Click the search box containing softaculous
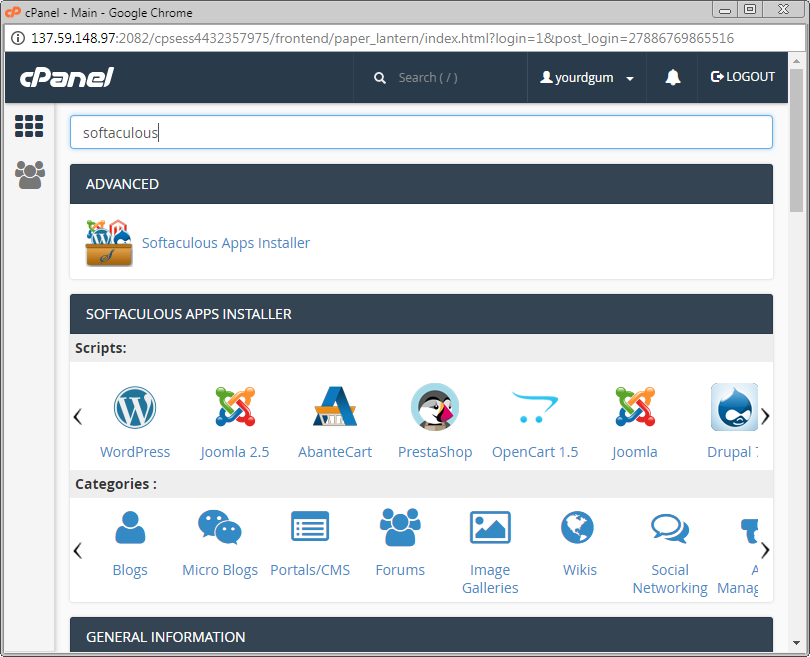The height and width of the screenshot is (657, 810). pyautogui.click(x=421, y=132)
